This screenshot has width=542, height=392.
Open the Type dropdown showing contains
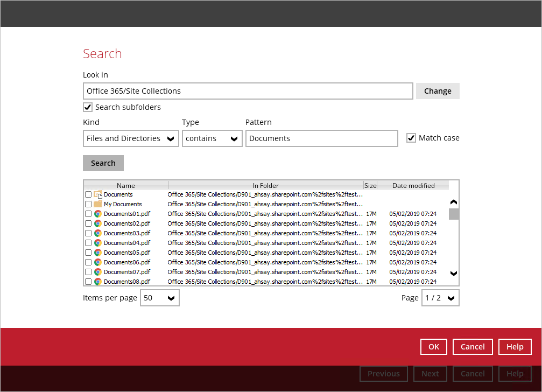click(x=212, y=138)
